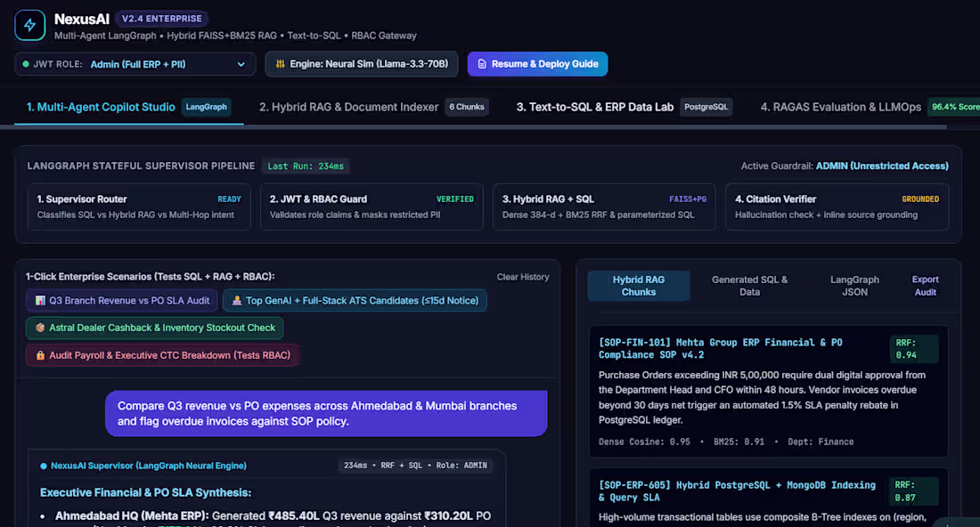Select the LangGraph JSON tab
The width and height of the screenshot is (980, 527).
point(854,286)
